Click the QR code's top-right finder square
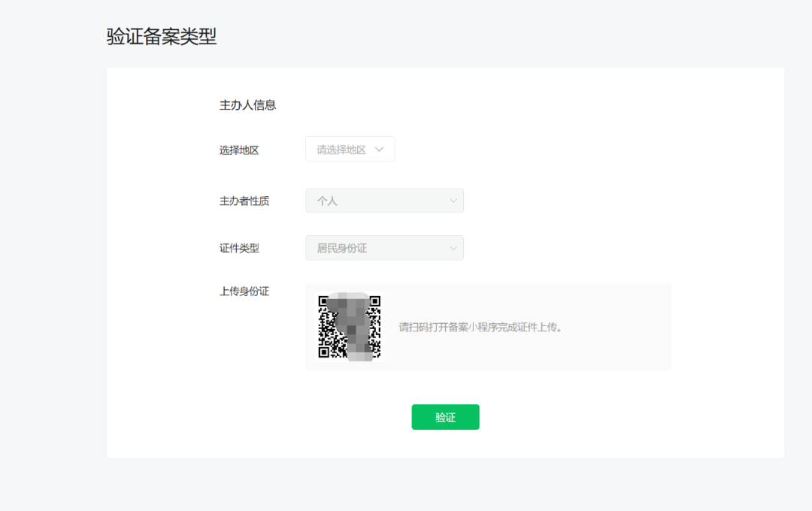The width and height of the screenshot is (812, 511). click(x=375, y=301)
